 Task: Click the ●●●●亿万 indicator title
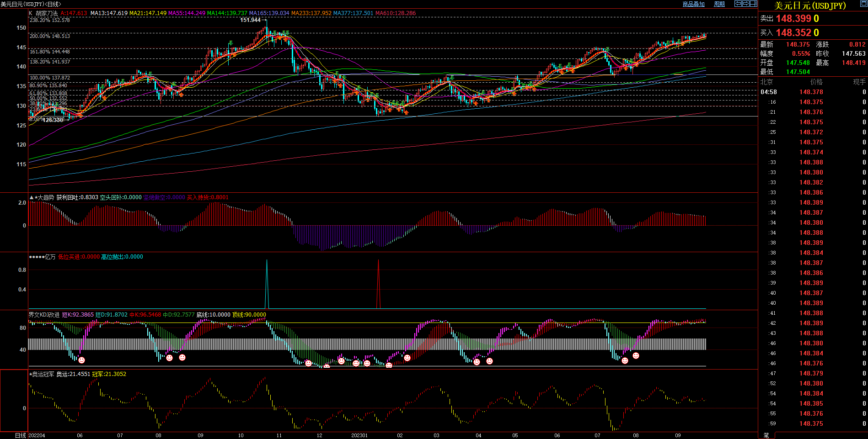(x=42, y=257)
